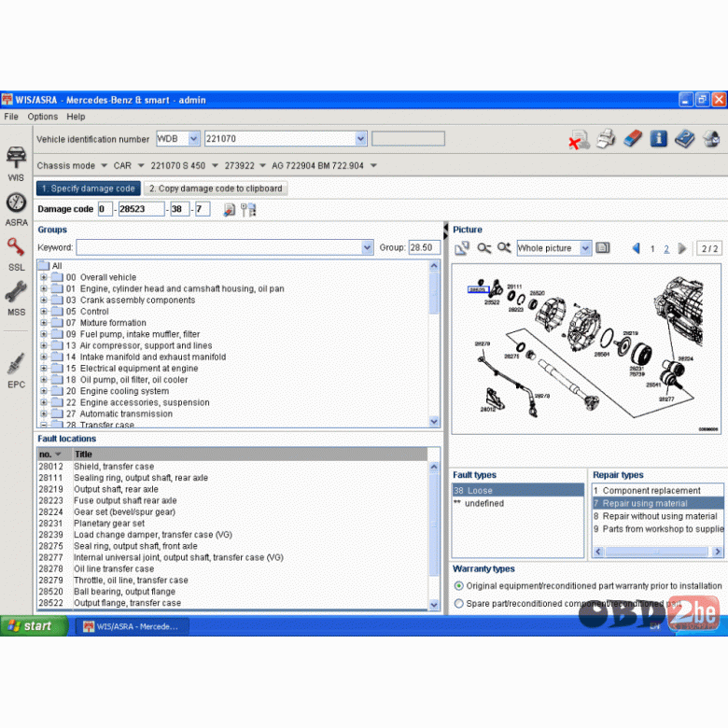This screenshot has height=728, width=728.
Task: Open the 273922 engine dropdown
Action: pyautogui.click(x=263, y=166)
